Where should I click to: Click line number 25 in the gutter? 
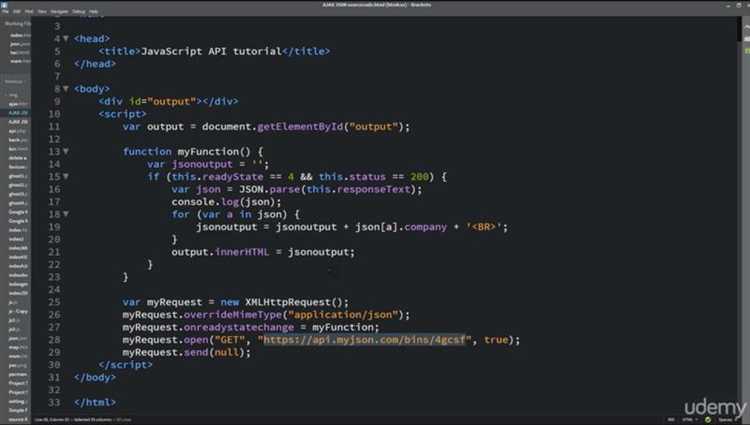point(54,302)
